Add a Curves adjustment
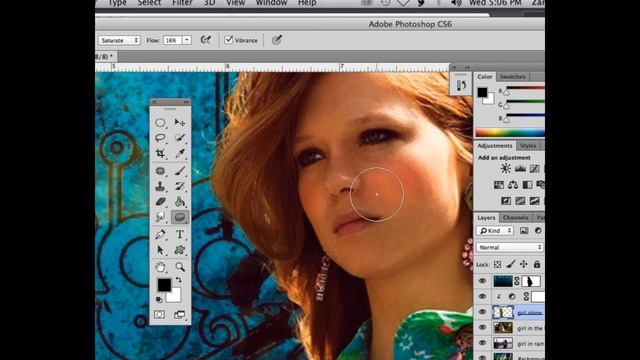The image size is (640, 360). [534, 169]
